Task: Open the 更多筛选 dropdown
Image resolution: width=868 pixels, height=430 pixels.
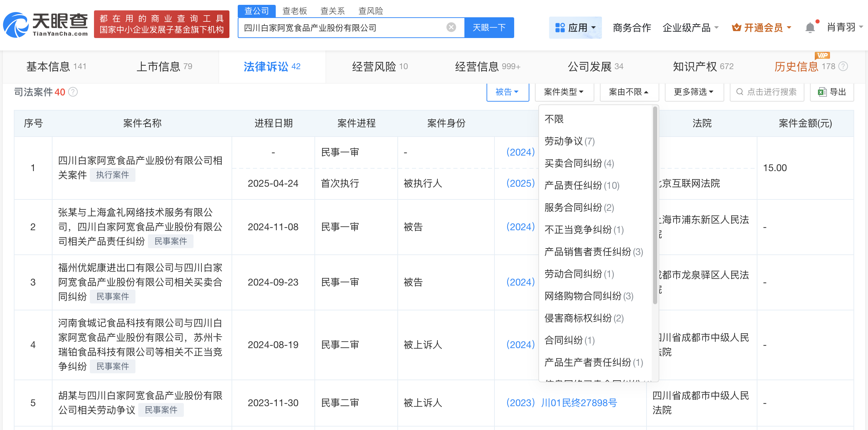Action: point(694,92)
